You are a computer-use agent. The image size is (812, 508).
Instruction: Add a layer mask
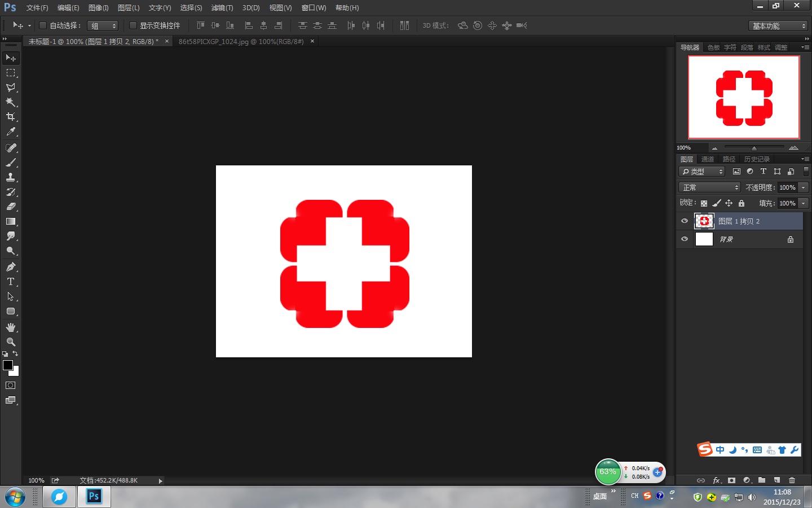(x=731, y=480)
